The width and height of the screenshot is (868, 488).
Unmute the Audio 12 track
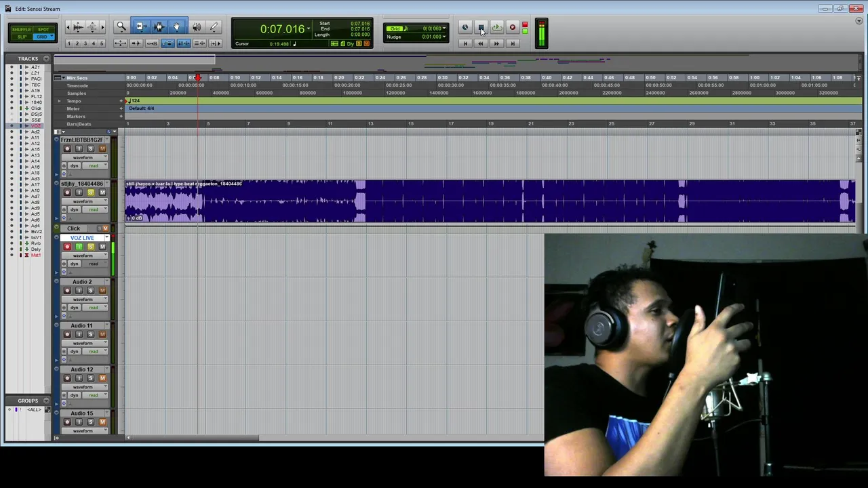coord(102,378)
